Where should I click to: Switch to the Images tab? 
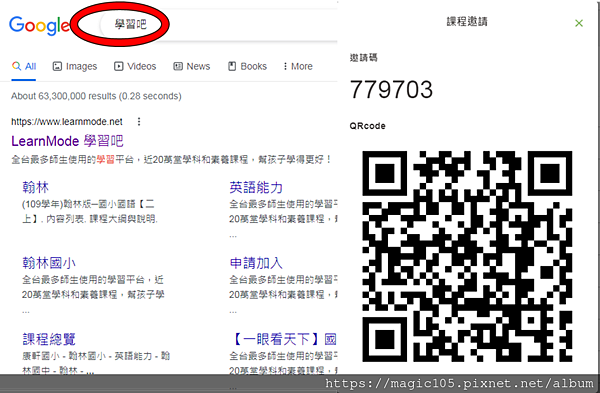tap(75, 67)
